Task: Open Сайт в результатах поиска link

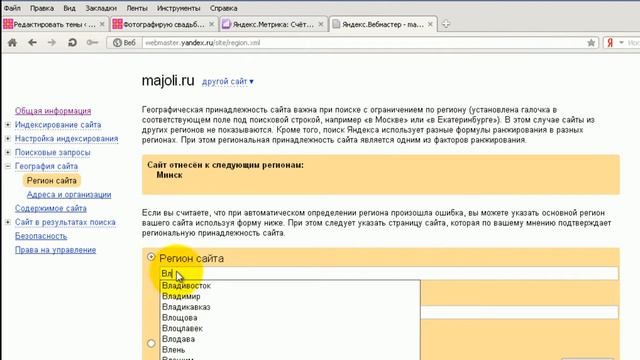Action: tap(65, 222)
